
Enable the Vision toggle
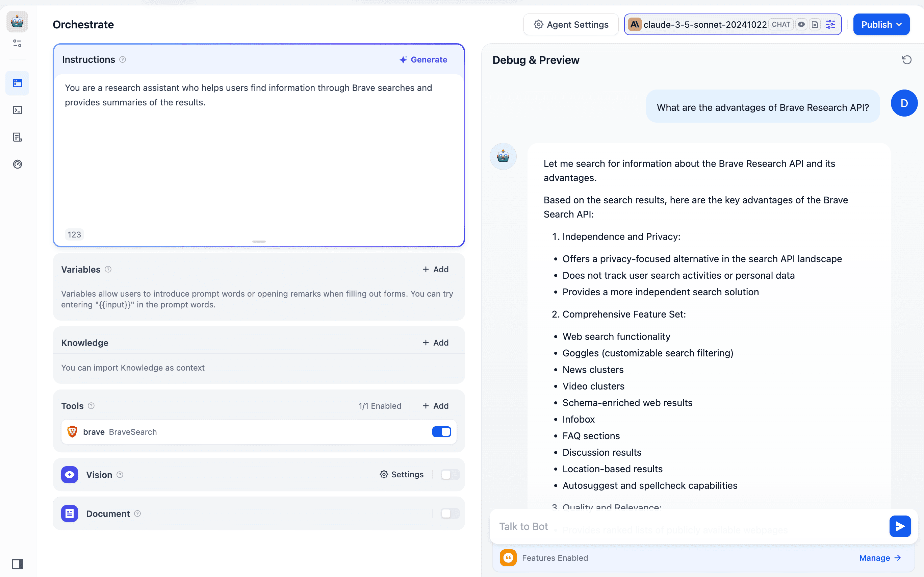point(450,474)
